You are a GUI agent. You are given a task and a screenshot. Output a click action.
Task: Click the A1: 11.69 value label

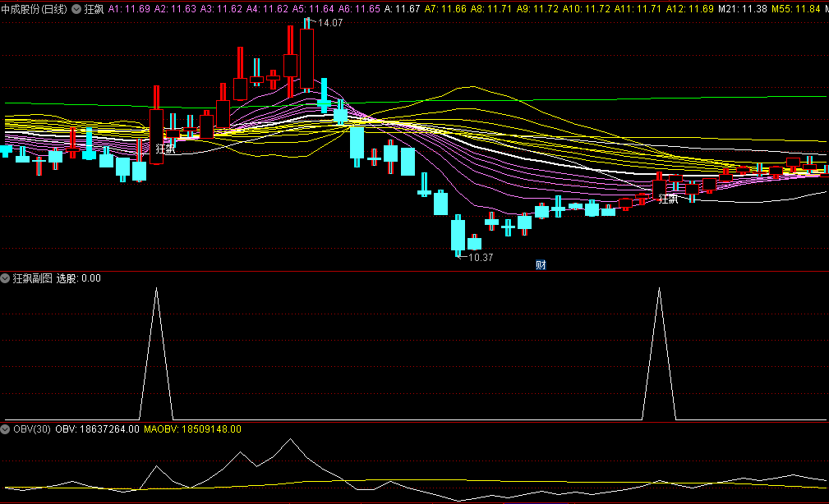[x=129, y=9]
